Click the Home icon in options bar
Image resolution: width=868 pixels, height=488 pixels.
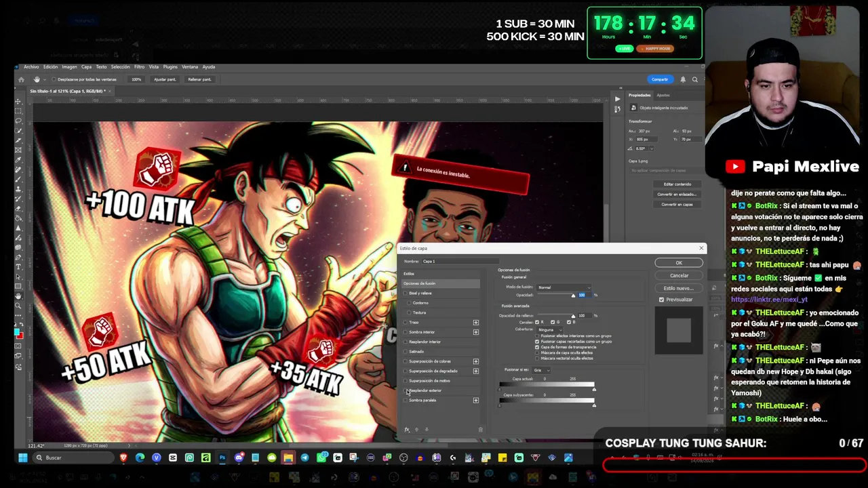(21, 79)
